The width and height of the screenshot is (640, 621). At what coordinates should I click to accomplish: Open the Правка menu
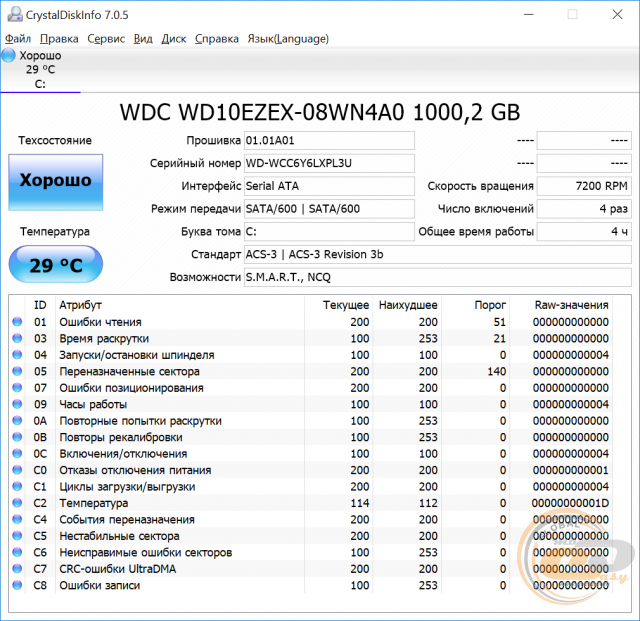click(x=59, y=39)
